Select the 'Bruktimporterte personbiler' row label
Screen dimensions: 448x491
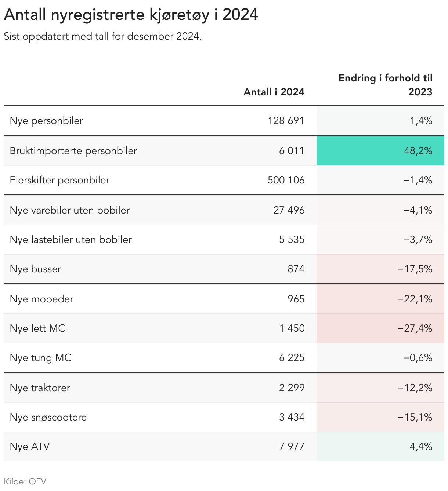73,151
